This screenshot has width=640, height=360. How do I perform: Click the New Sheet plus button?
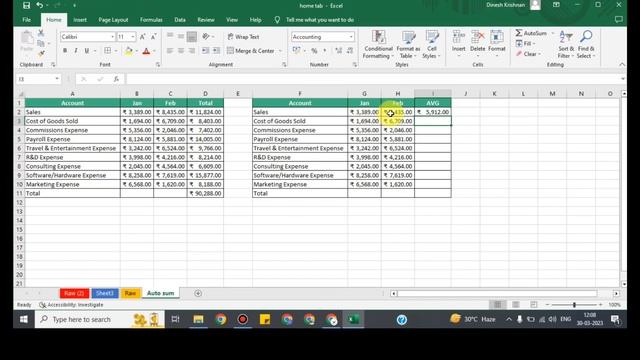pyautogui.click(x=198, y=293)
